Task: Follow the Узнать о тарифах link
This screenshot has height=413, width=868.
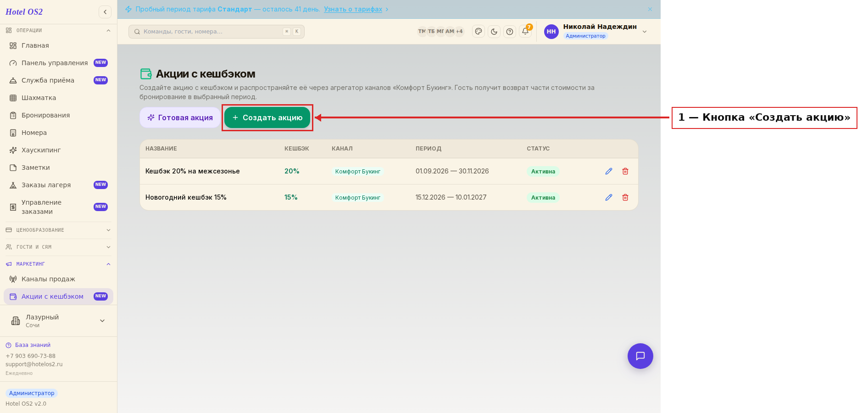Action: [353, 9]
